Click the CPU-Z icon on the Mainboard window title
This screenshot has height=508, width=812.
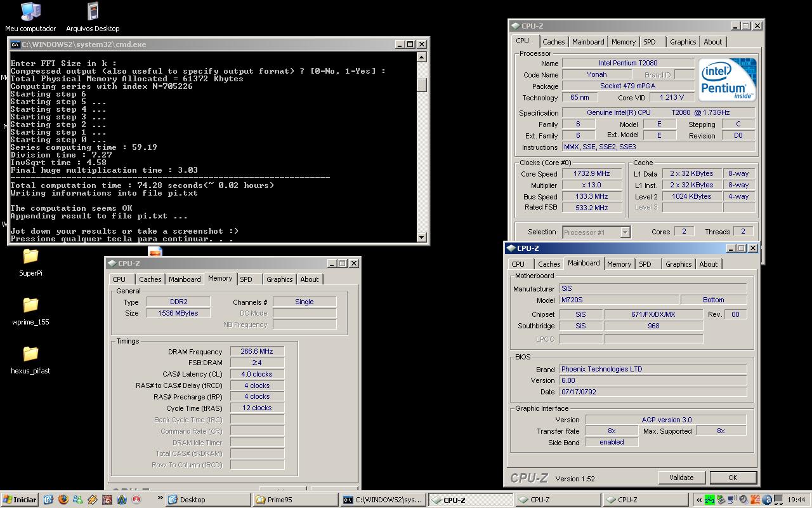[511, 248]
